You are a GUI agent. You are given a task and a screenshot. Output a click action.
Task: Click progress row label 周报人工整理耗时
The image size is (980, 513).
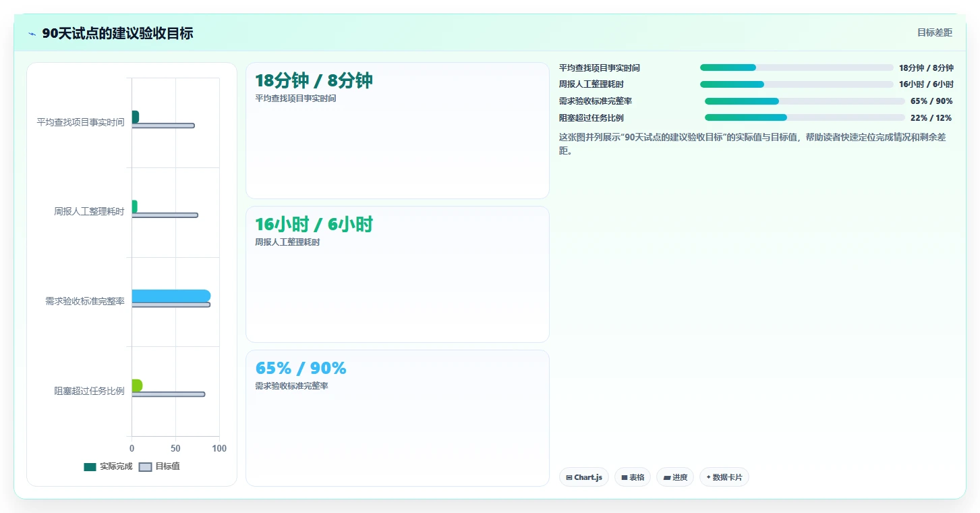(592, 84)
